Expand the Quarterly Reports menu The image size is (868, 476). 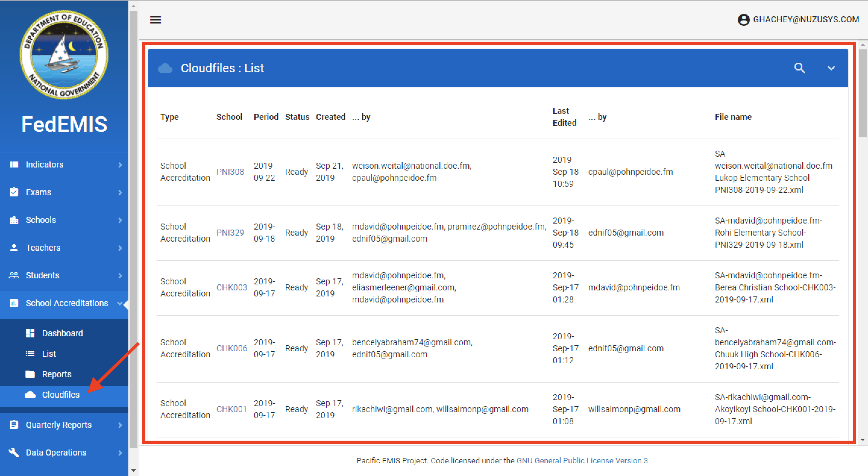click(59, 425)
